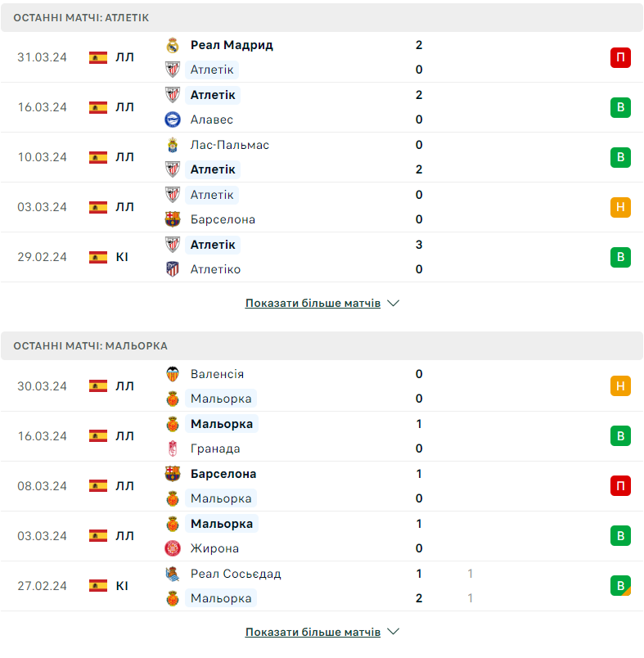644x658 pixels.
Task: Open the 'Показати більше матчів' link under Мальорка
Action: tap(313, 632)
